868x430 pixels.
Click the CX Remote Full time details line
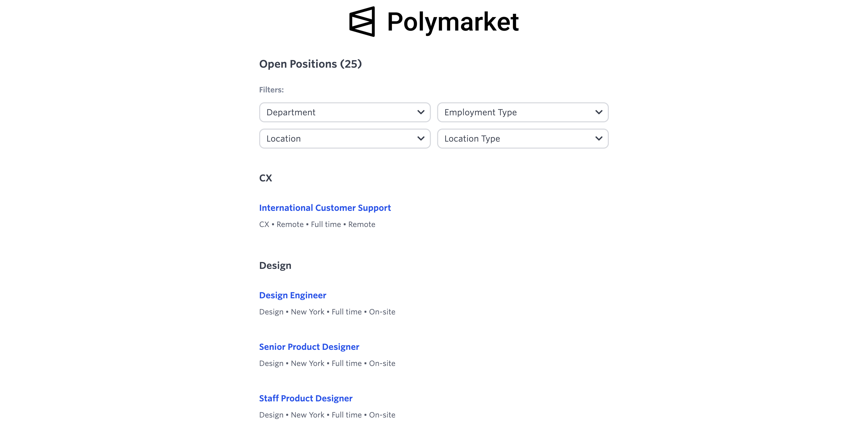click(317, 224)
